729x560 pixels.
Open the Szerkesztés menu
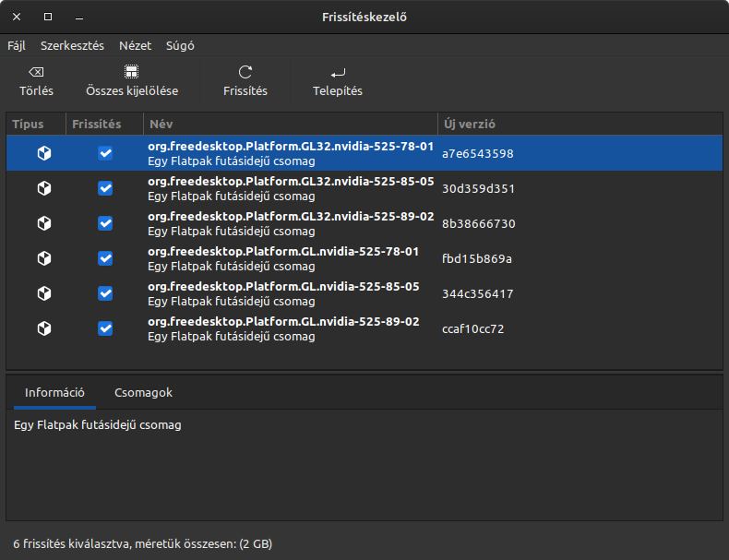[x=72, y=45]
